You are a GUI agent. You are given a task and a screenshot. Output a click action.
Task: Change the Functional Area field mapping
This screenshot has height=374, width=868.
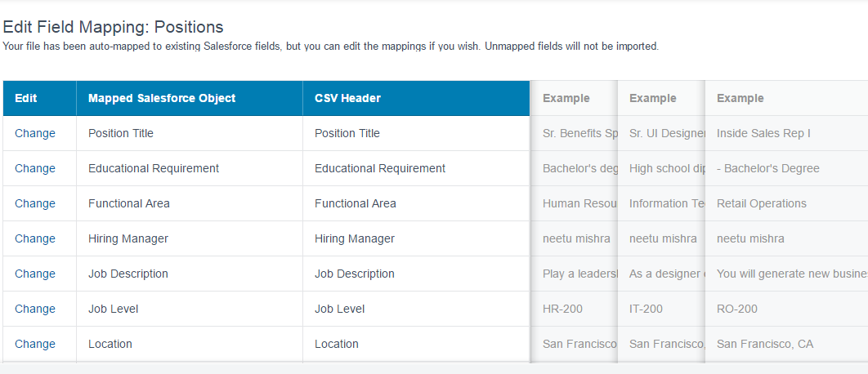point(35,203)
